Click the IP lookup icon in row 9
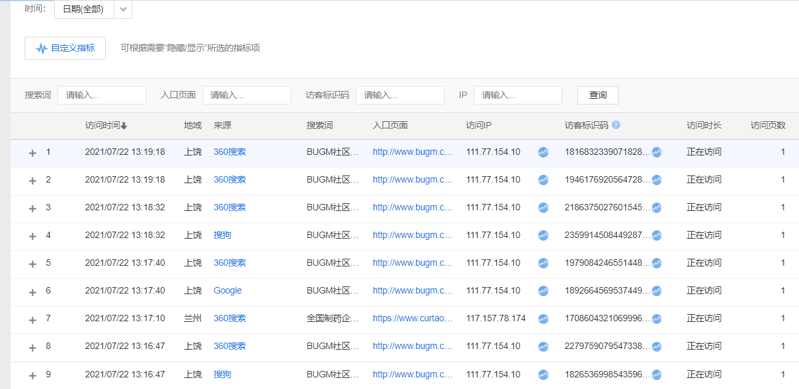 pos(543,374)
